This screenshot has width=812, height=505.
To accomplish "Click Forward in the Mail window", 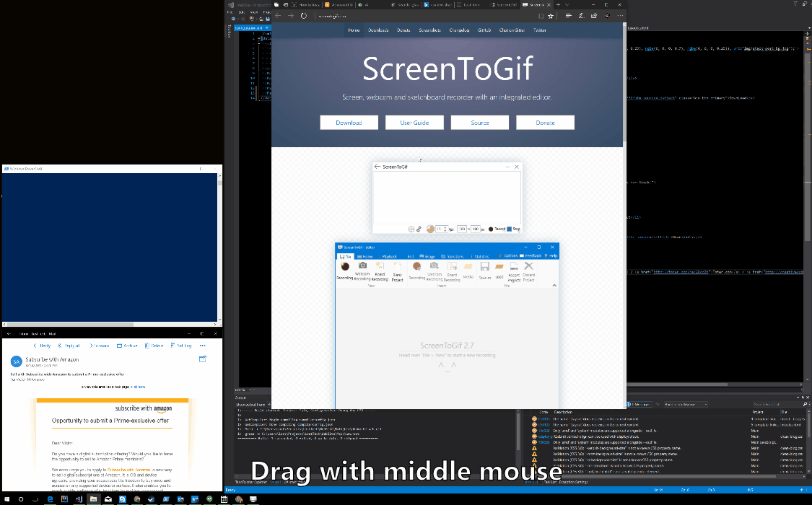I will click(x=99, y=346).
